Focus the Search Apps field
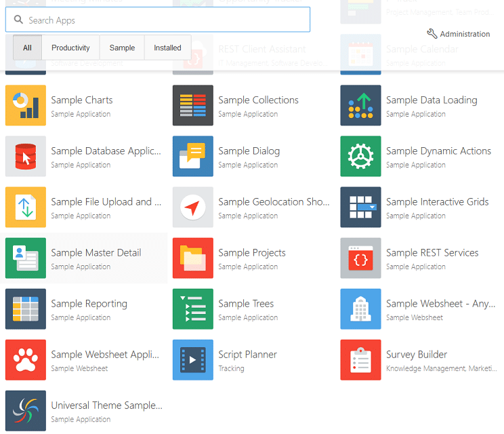 point(158,20)
